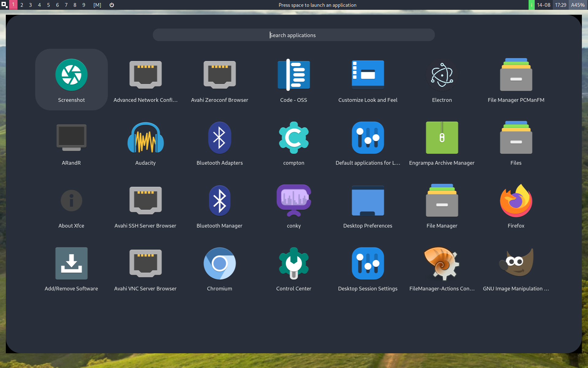Click the green info indicator in panel
The height and width of the screenshot is (368, 588).
coord(532,5)
